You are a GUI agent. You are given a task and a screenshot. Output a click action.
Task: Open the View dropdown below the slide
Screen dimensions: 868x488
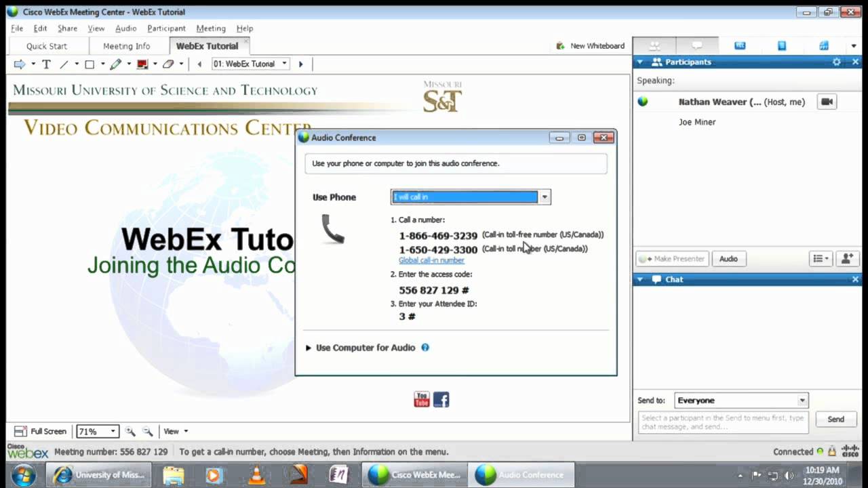[x=176, y=431]
